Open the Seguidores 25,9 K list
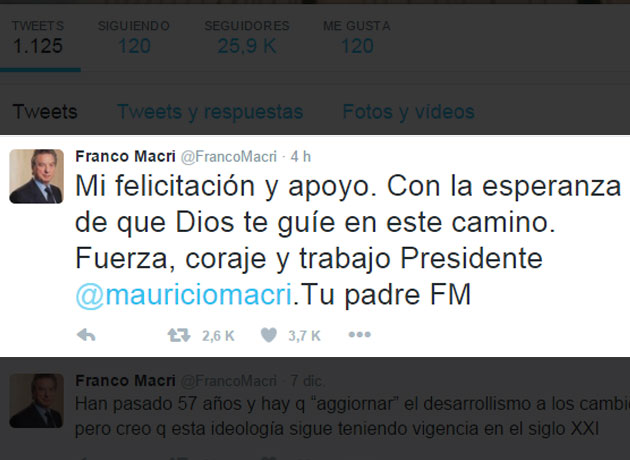The image size is (630, 460). click(247, 39)
